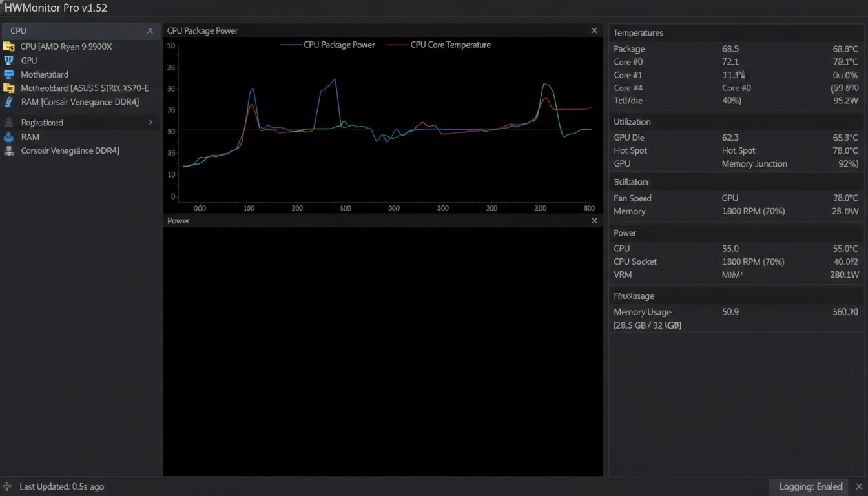Viewport: 868px width, 496px height.
Task: Click the chip icon beside lower Corsair Vengeance DDR4
Action: coord(8,150)
